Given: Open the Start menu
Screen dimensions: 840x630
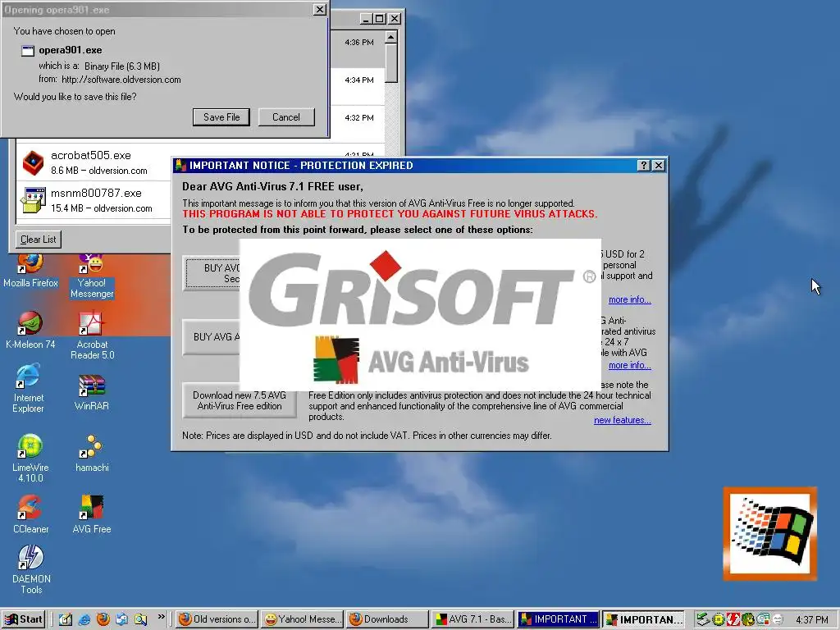Looking at the screenshot, I should (x=24, y=619).
